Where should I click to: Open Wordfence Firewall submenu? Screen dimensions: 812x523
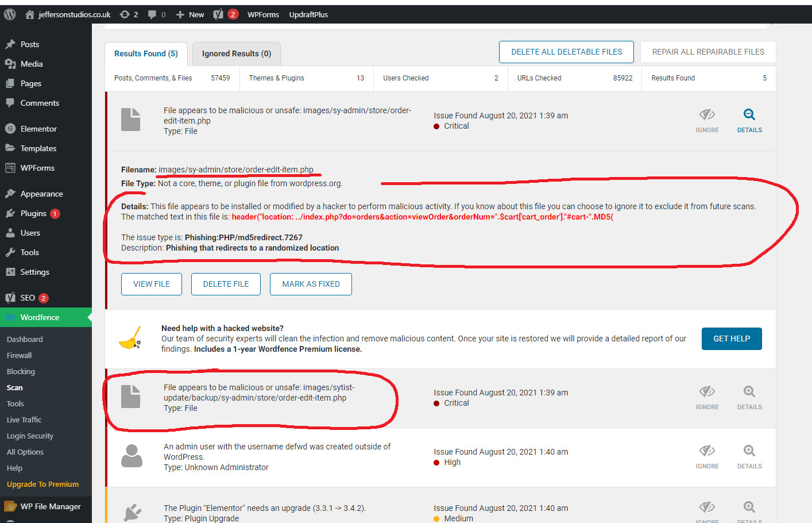(x=19, y=355)
